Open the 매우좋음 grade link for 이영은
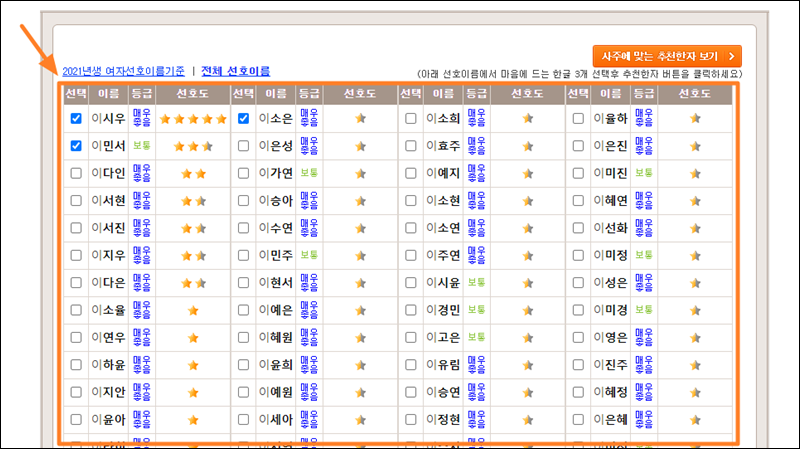 tap(644, 337)
